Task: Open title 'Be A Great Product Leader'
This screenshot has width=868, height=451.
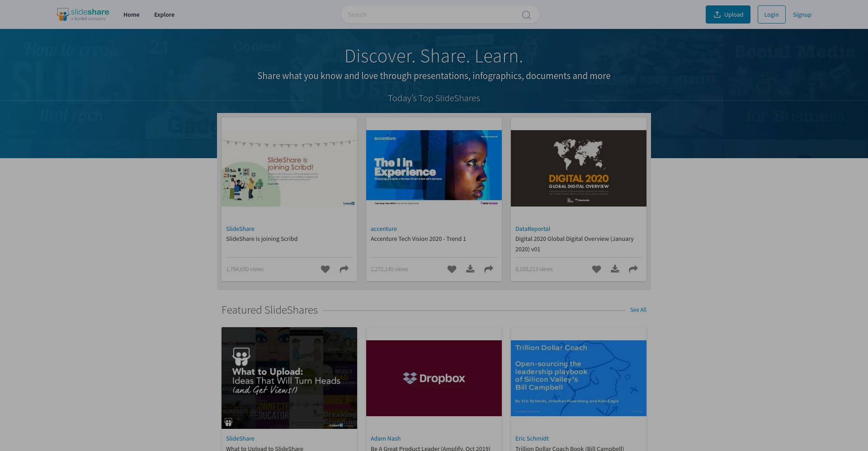Action: pyautogui.click(x=430, y=448)
